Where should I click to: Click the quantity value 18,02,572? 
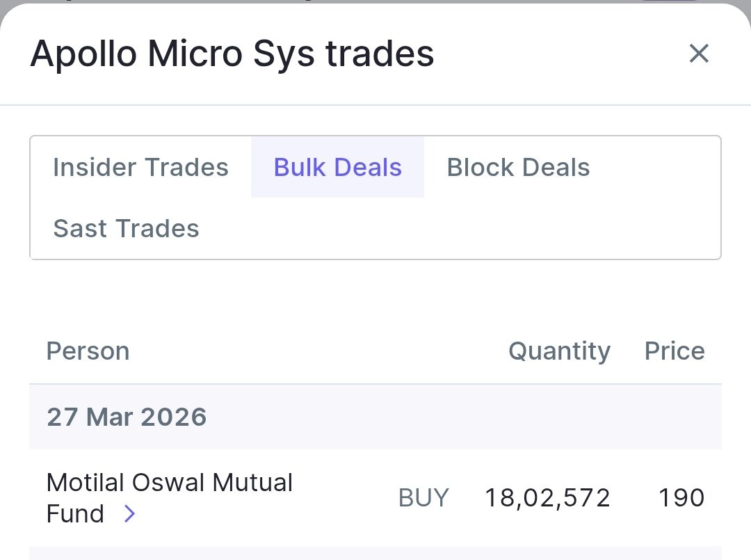click(x=547, y=498)
